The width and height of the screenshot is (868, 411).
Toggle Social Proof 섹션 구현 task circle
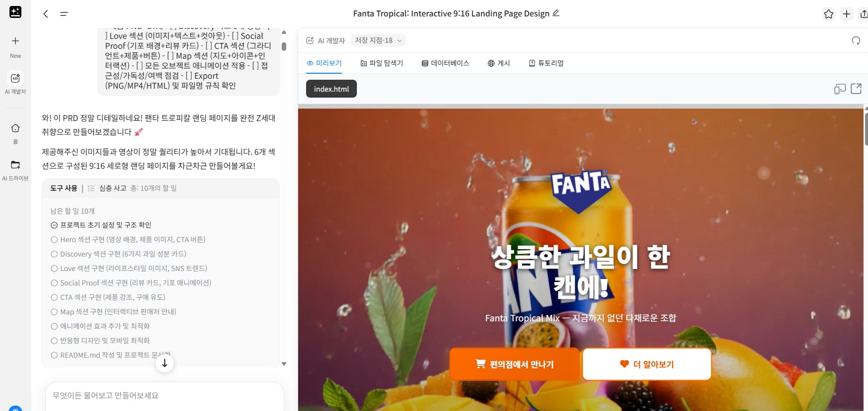click(54, 283)
